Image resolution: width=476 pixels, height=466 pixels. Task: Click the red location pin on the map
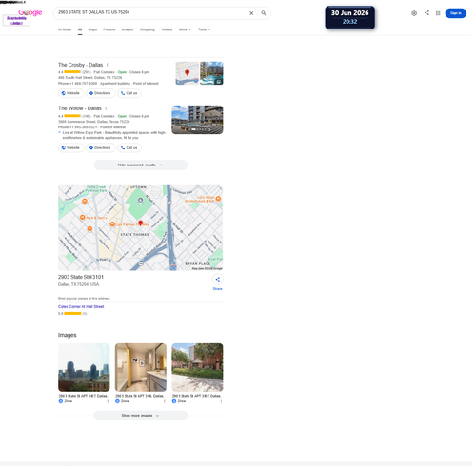[140, 223]
